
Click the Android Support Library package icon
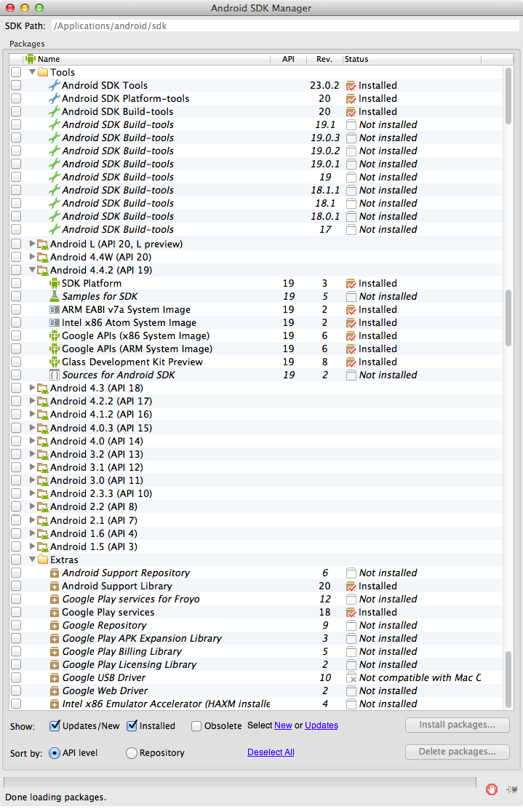55,586
